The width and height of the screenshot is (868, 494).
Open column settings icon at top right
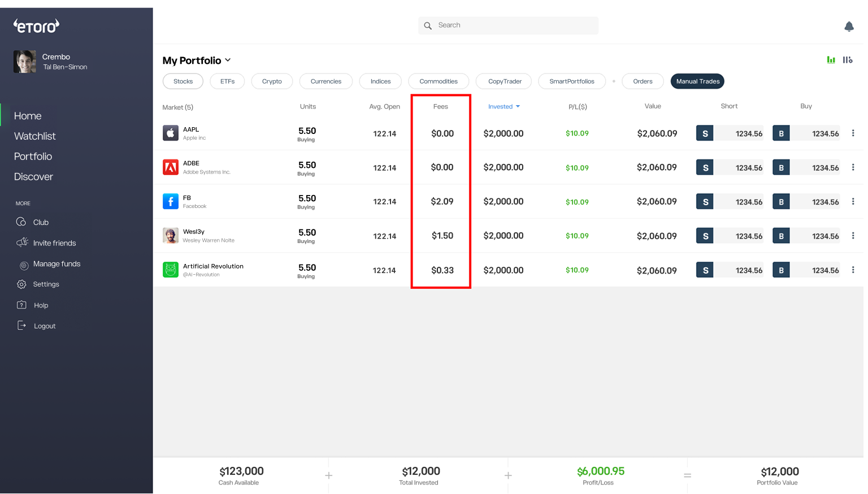click(x=848, y=59)
